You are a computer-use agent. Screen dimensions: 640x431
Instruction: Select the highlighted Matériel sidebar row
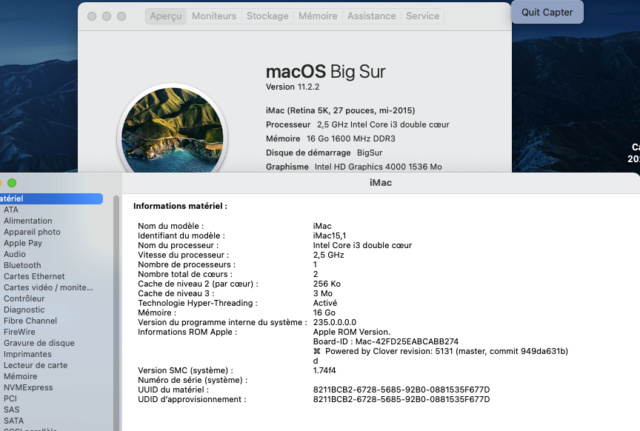coord(51,198)
